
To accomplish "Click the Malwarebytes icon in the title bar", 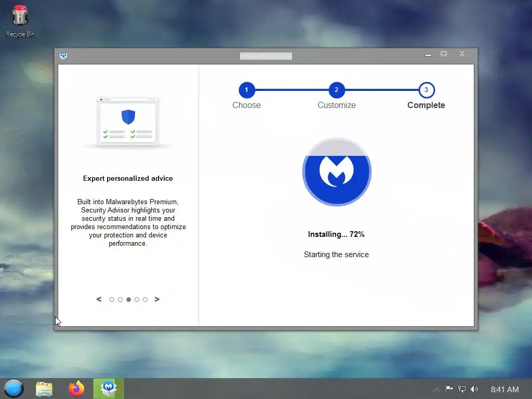I will (63, 55).
